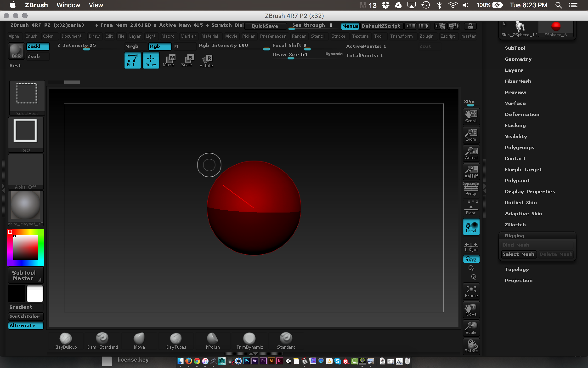Open the Alpha Off picker

(26, 172)
